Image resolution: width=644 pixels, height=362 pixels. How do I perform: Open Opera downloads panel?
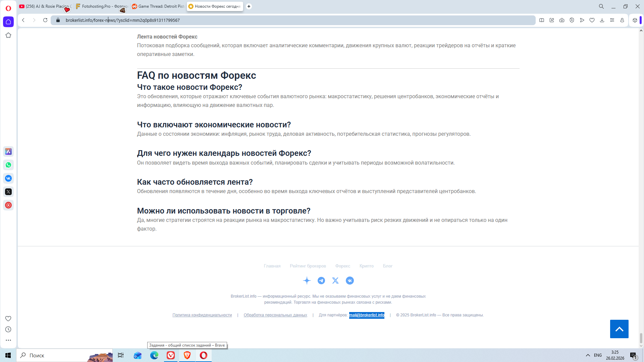coord(602,20)
